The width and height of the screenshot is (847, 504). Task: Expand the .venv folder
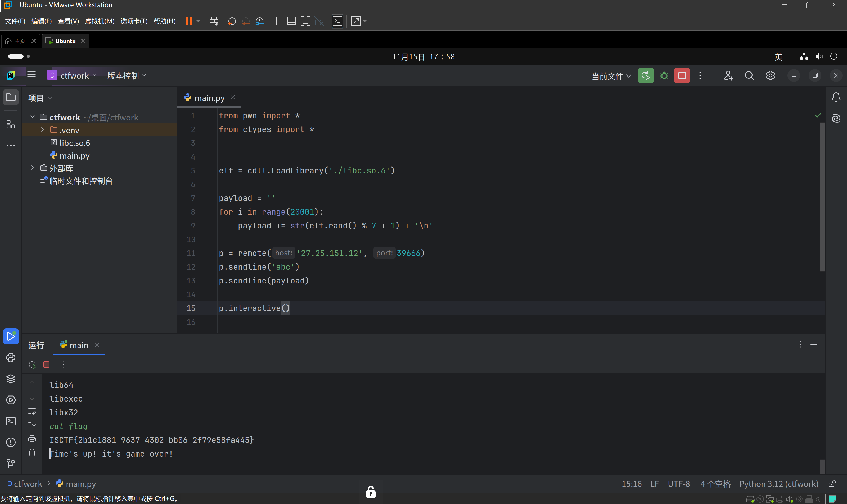click(x=42, y=130)
